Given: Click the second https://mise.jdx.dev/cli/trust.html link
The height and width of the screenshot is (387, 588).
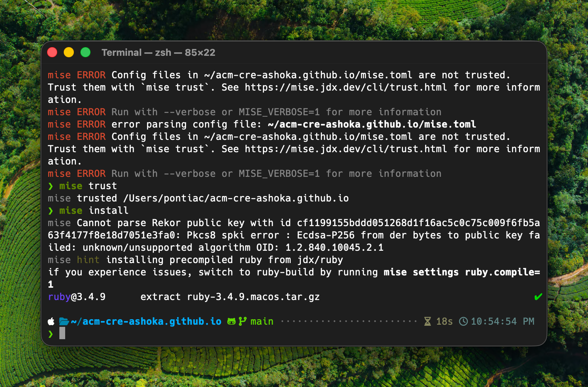Looking at the screenshot, I should [346, 149].
